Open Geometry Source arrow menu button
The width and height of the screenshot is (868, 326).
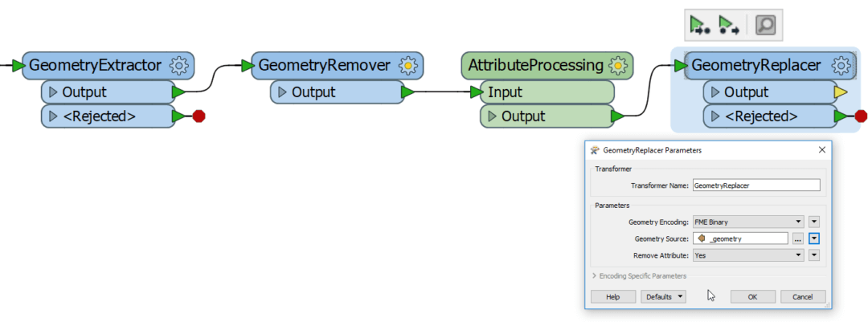coord(813,238)
